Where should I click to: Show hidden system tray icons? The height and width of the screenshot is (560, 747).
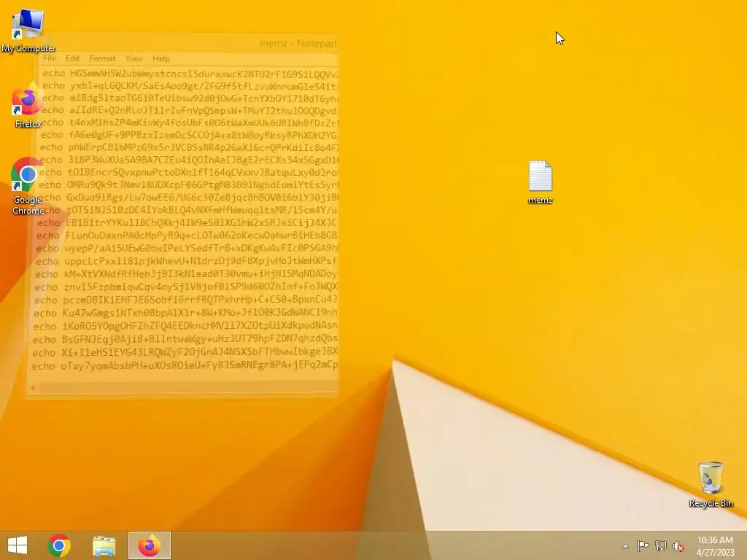pyautogui.click(x=625, y=546)
